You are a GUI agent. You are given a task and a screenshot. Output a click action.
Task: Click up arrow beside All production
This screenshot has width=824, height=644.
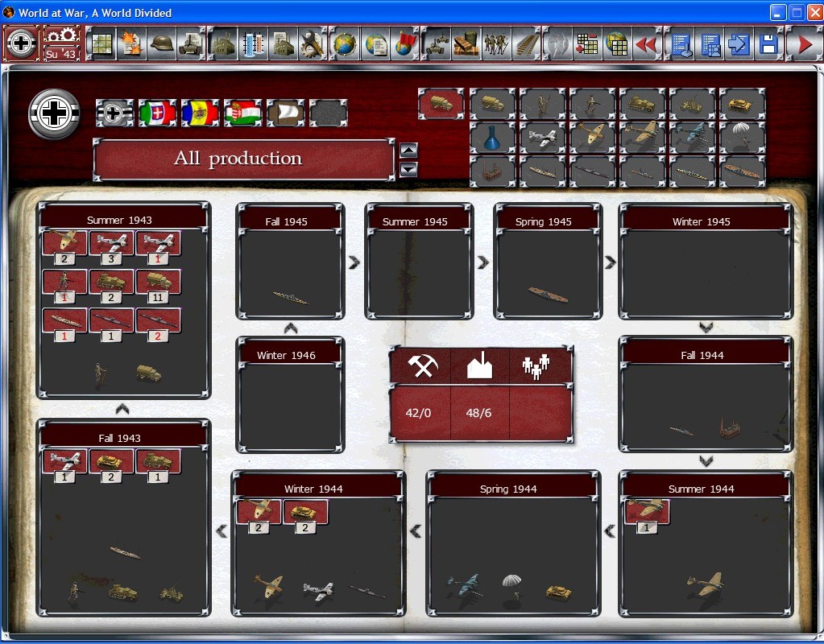click(x=408, y=151)
